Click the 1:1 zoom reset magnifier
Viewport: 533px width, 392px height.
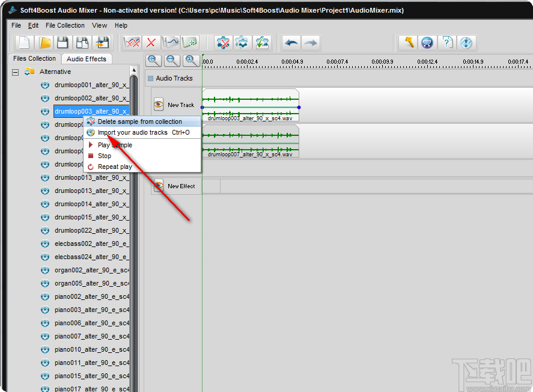click(x=191, y=61)
